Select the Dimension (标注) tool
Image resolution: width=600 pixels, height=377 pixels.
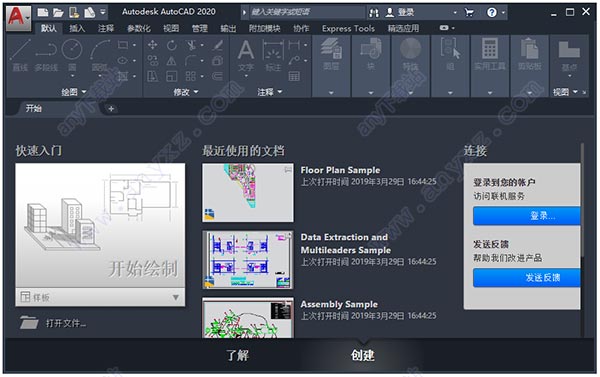point(273,55)
